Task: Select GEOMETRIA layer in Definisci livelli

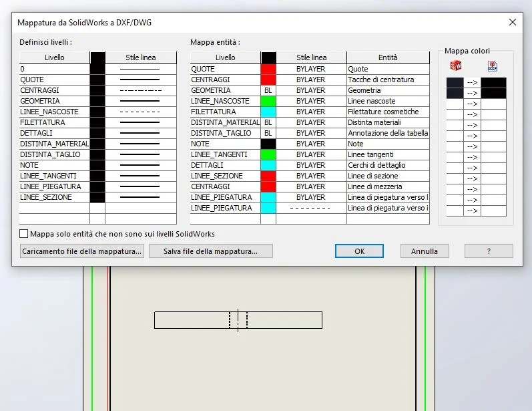Action: [x=55, y=101]
